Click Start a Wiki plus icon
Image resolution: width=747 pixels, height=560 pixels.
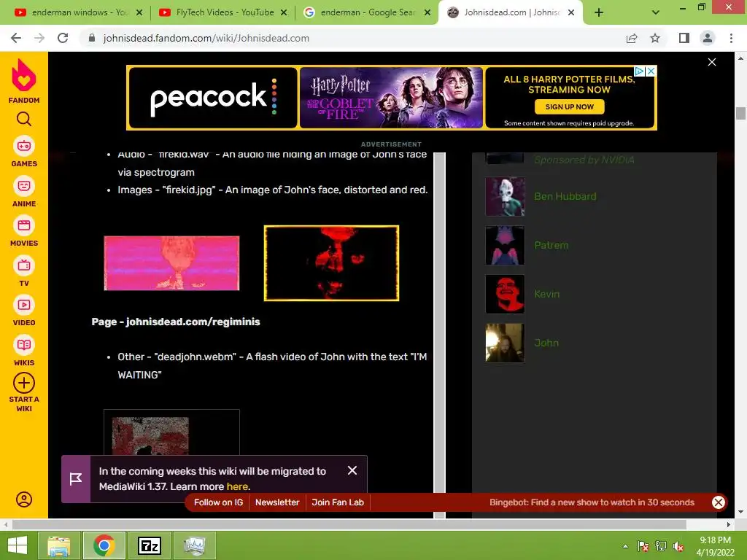click(24, 383)
